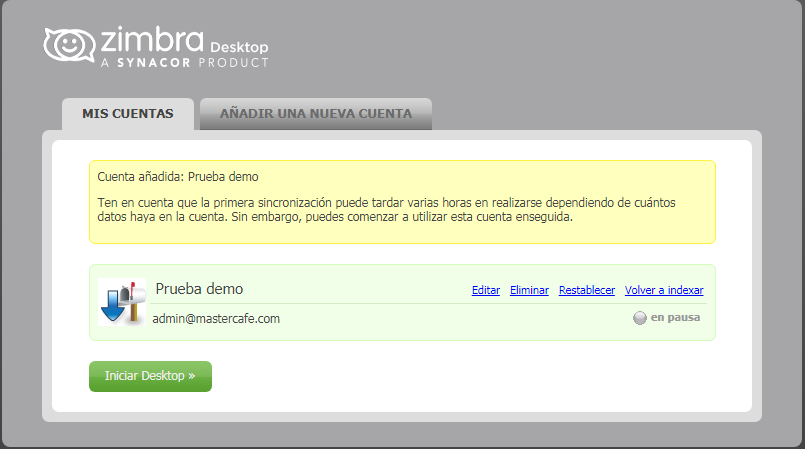The width and height of the screenshot is (805, 449).
Task: Click the 'Cuenta añadida: Prueba demo' notice text
Action: point(178,177)
